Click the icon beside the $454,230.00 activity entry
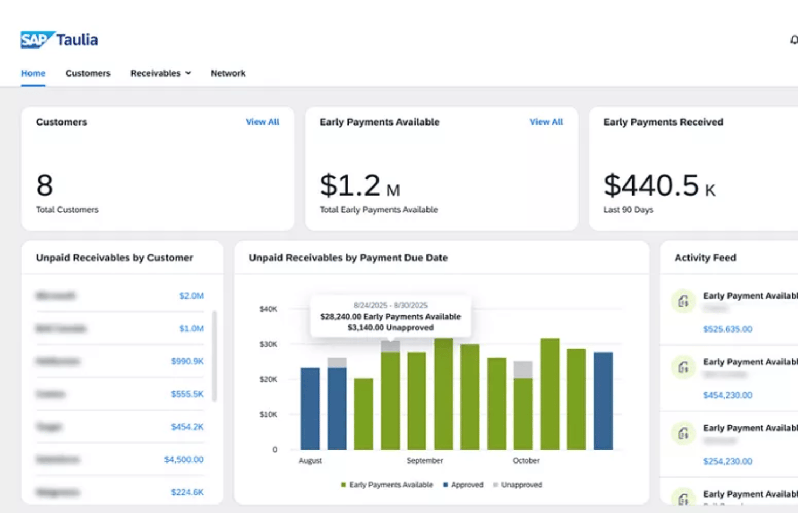798x532 pixels. click(683, 368)
